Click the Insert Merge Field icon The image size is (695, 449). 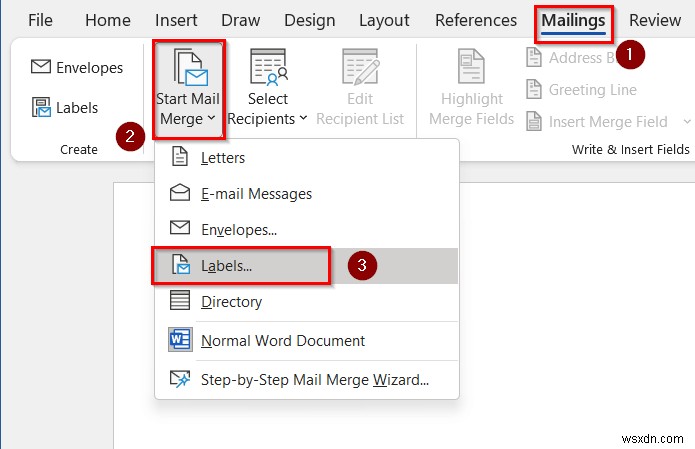tap(534, 121)
